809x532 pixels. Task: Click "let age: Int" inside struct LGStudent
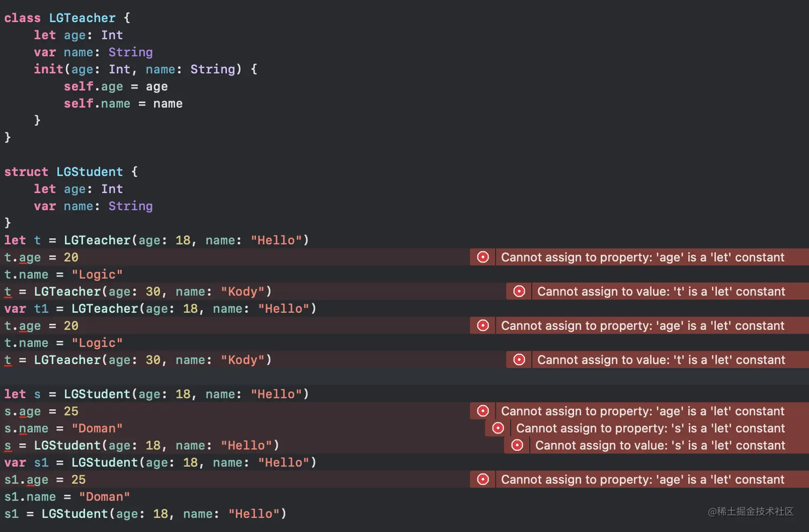click(78, 189)
